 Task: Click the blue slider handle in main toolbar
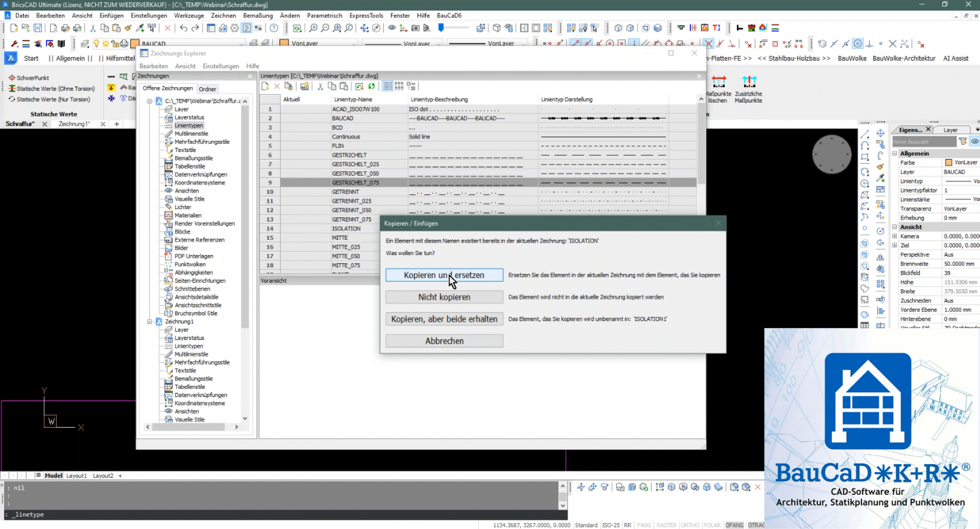441,28
